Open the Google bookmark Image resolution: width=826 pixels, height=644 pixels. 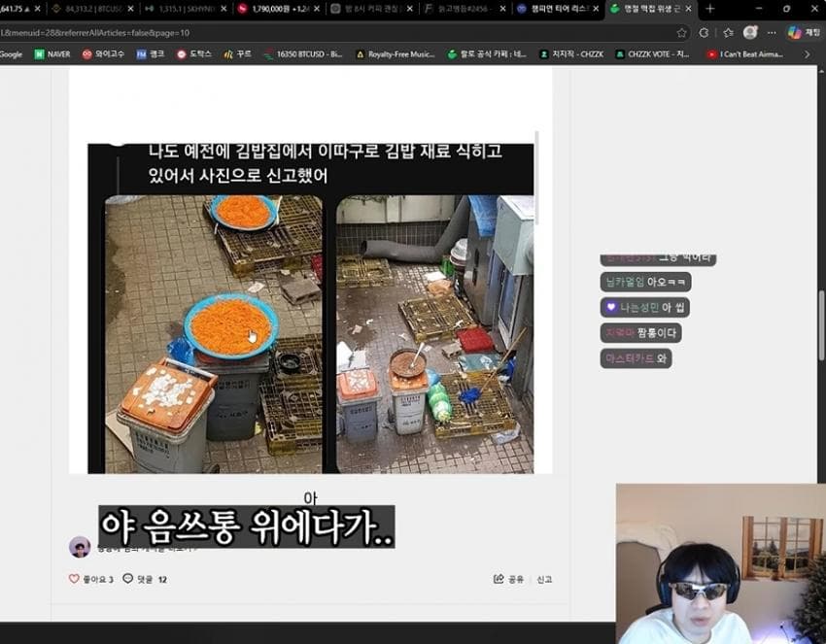click(11, 54)
